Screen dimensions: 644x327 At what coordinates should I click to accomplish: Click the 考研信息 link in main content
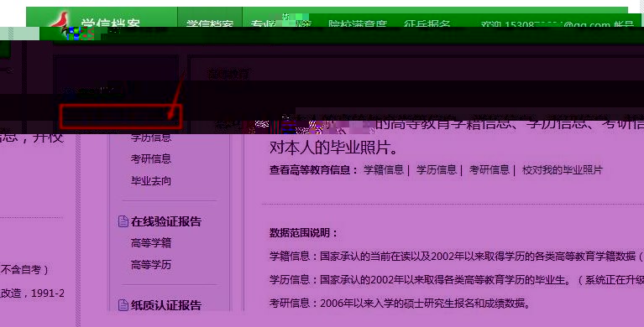[490, 170]
